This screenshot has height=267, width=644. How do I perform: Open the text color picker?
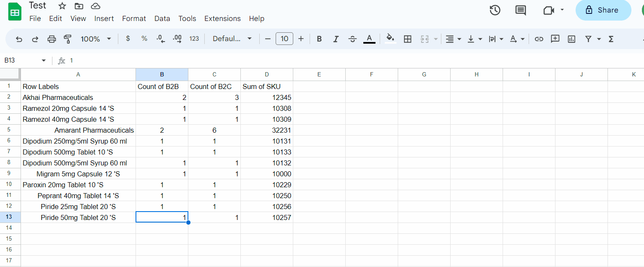[x=369, y=39]
